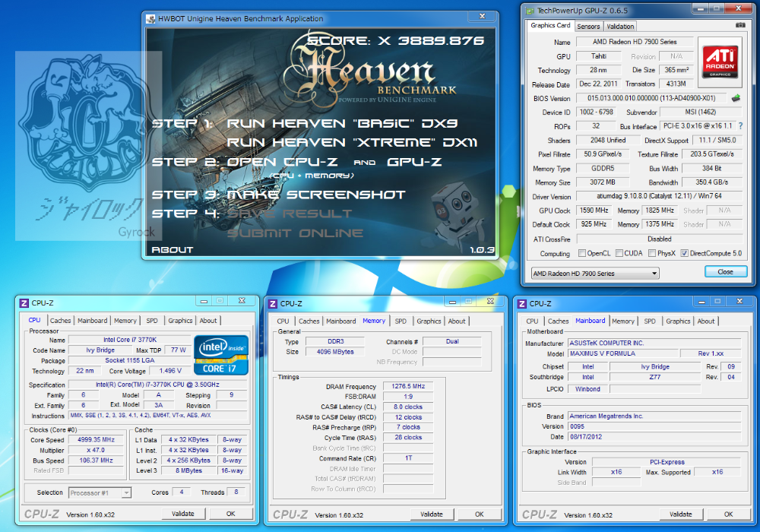Click Submit Online in Heaven benchmark
Image resolution: width=760 pixels, height=532 pixels.
(x=295, y=233)
